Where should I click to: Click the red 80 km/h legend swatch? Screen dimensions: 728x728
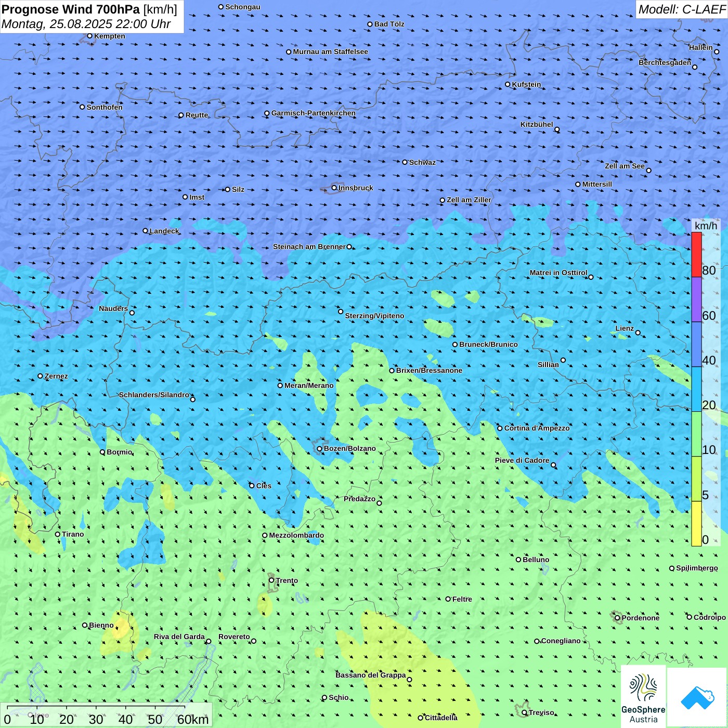[x=696, y=254]
